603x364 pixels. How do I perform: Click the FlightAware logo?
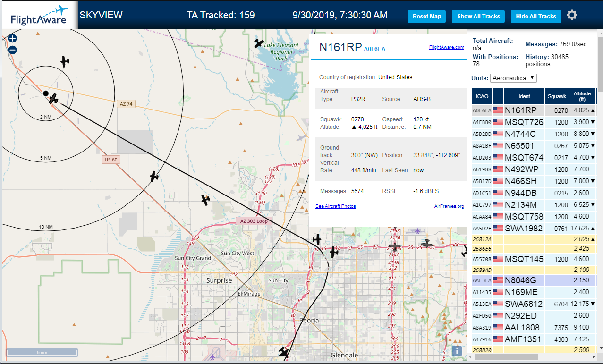click(x=39, y=16)
